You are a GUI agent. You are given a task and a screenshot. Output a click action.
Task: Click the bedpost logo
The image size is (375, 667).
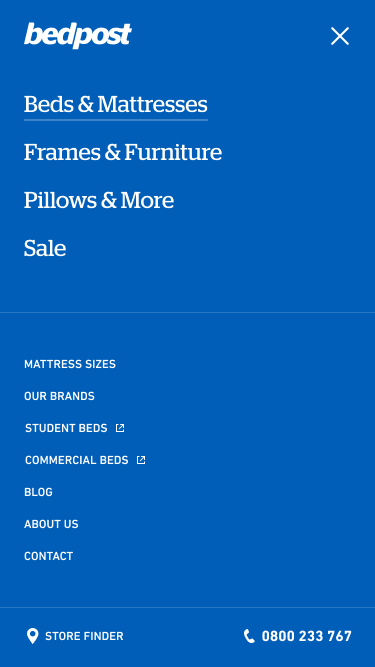click(x=77, y=35)
